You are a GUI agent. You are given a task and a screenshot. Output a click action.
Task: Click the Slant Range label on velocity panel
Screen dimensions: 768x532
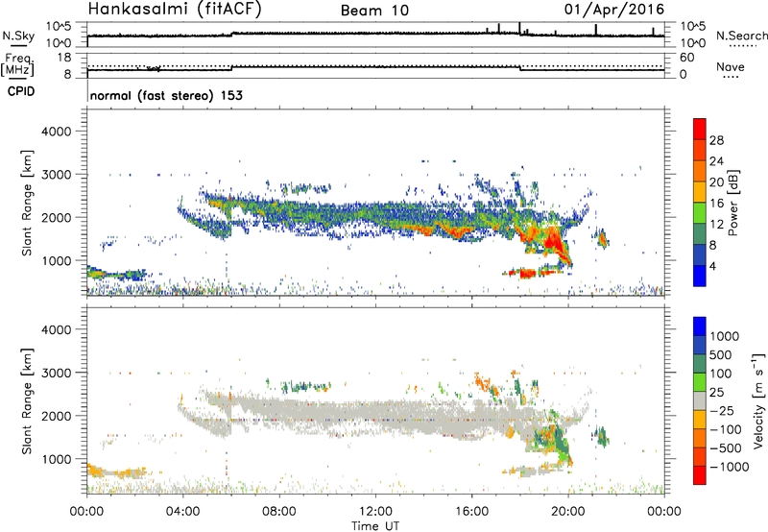coord(27,400)
